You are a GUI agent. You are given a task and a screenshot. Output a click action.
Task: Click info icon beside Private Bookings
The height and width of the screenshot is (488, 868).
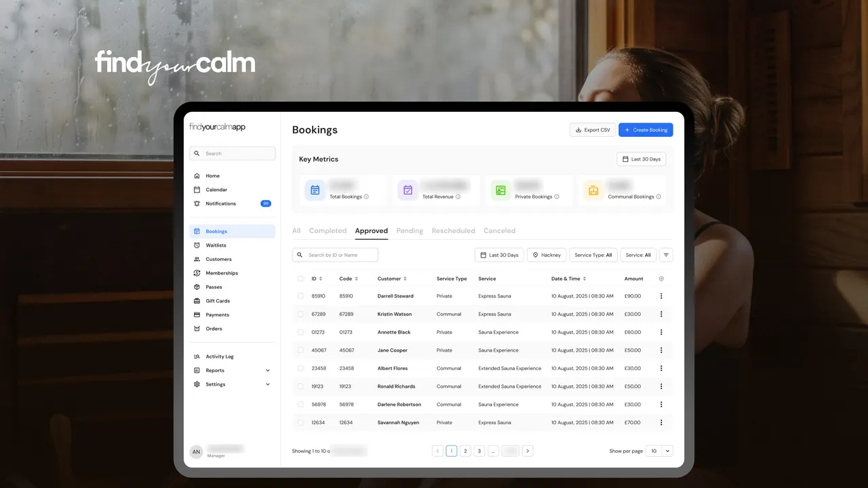click(x=557, y=197)
